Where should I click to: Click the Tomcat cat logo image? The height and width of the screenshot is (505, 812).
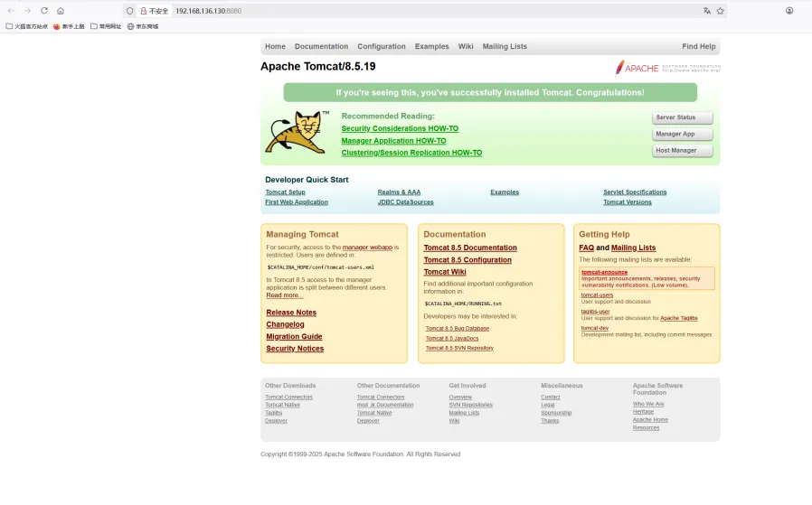click(x=297, y=133)
